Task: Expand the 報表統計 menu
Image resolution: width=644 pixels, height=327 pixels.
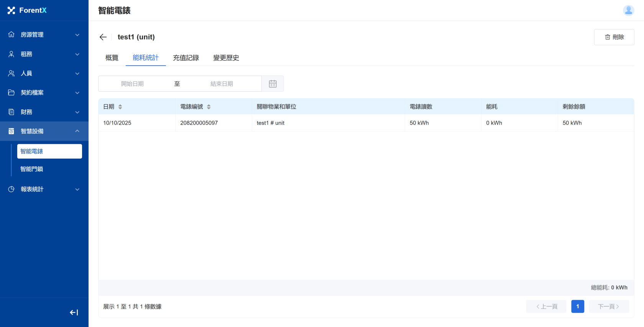Action: pyautogui.click(x=44, y=189)
